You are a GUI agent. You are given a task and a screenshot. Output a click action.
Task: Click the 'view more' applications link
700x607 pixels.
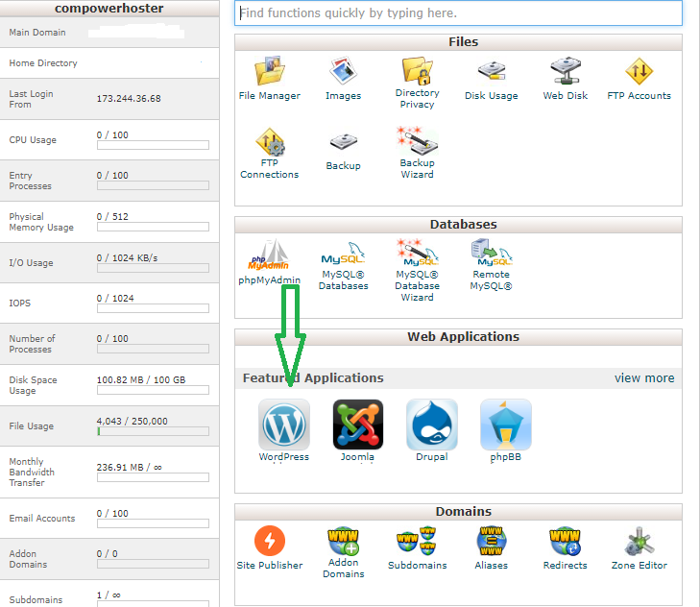[x=644, y=378]
